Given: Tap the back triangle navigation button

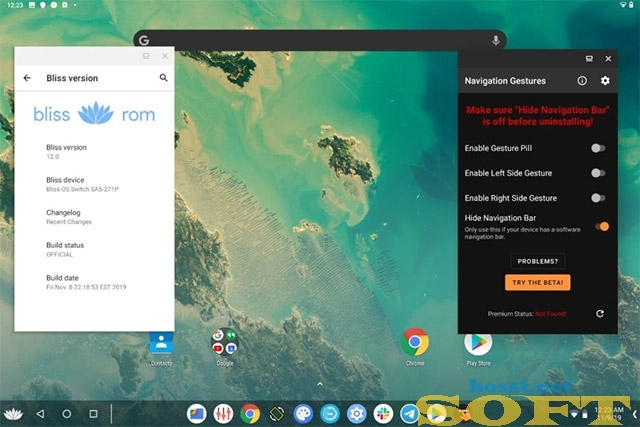Looking at the screenshot, I should click(40, 414).
